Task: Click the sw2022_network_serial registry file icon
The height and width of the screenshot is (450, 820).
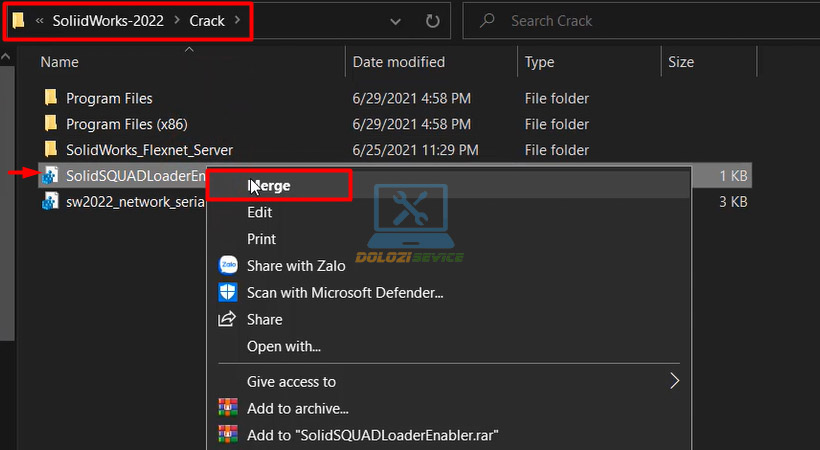Action: coord(50,201)
